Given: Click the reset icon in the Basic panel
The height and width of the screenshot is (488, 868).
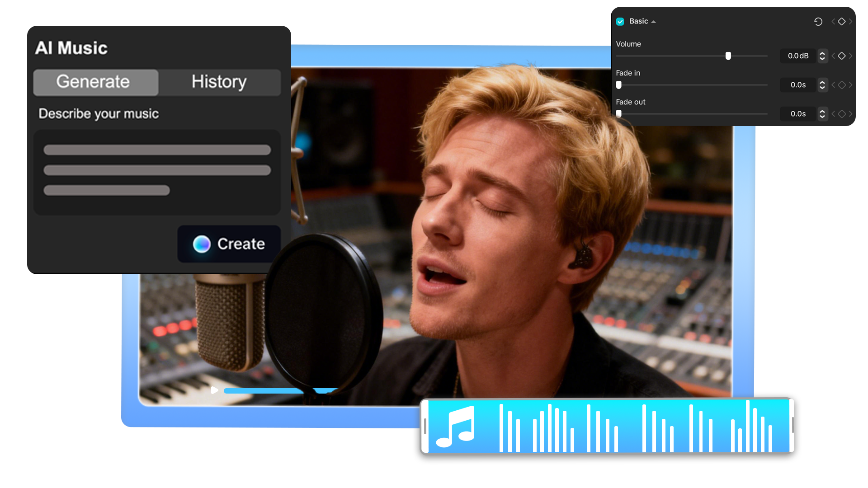Looking at the screenshot, I should click(818, 22).
